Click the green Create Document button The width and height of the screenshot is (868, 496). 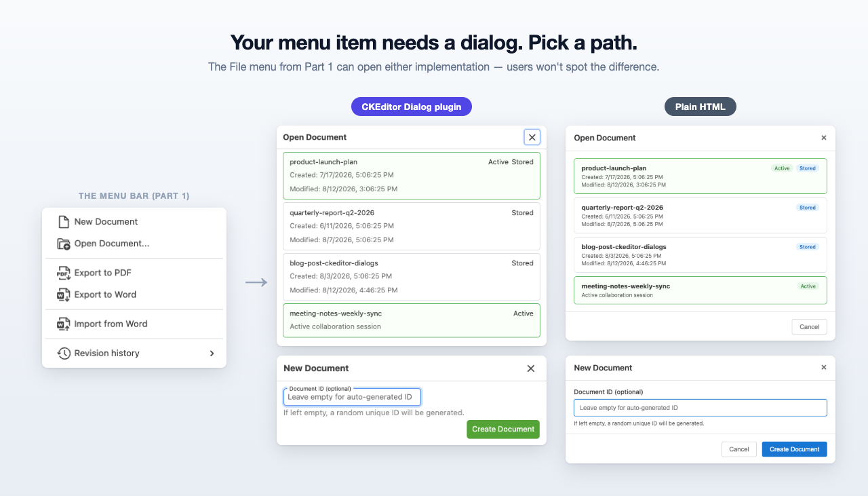tap(503, 429)
